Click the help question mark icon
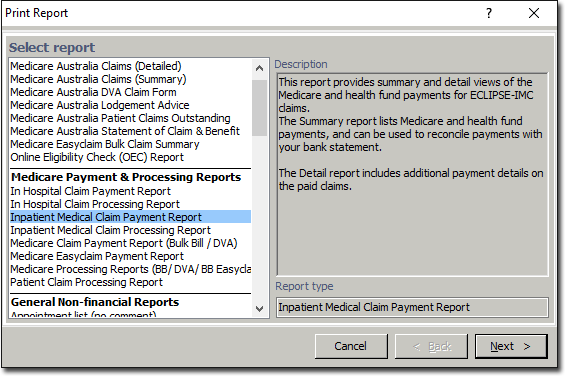 pyautogui.click(x=489, y=13)
